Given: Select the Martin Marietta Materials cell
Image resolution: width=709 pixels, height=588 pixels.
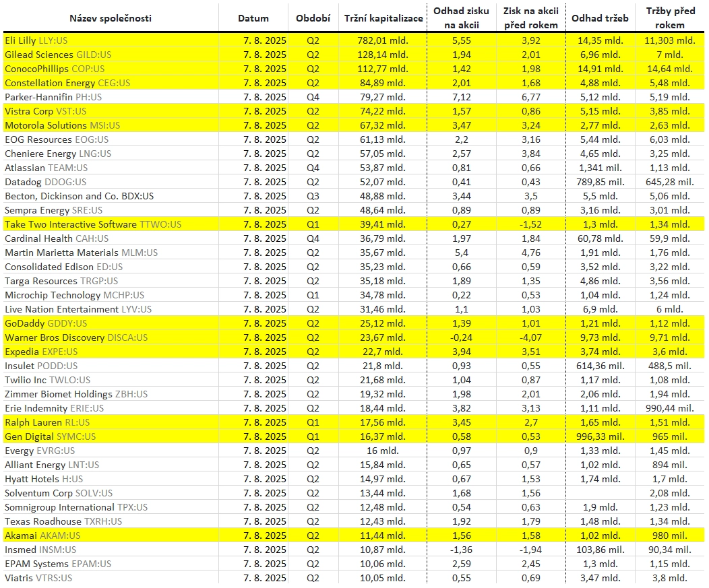Looking at the screenshot, I should click(x=111, y=252).
